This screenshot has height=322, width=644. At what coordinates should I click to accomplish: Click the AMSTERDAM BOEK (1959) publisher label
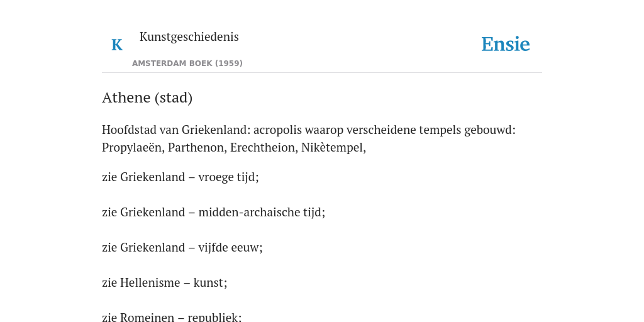(x=187, y=64)
